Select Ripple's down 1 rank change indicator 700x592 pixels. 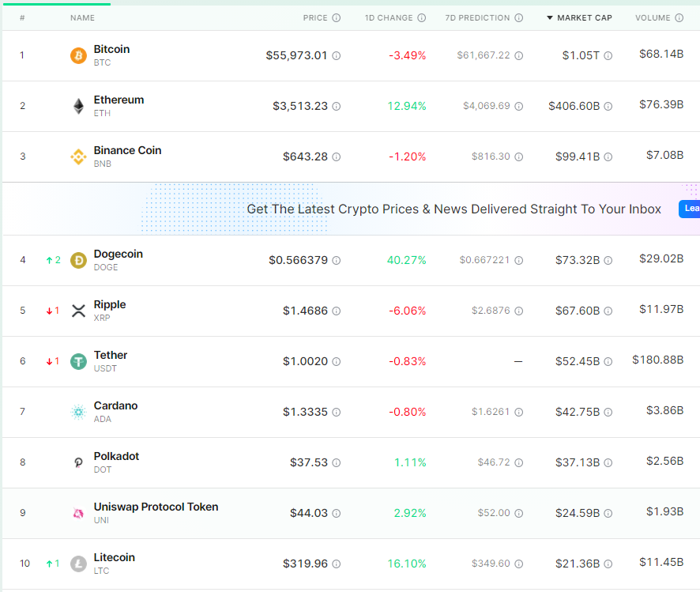pyautogui.click(x=53, y=311)
